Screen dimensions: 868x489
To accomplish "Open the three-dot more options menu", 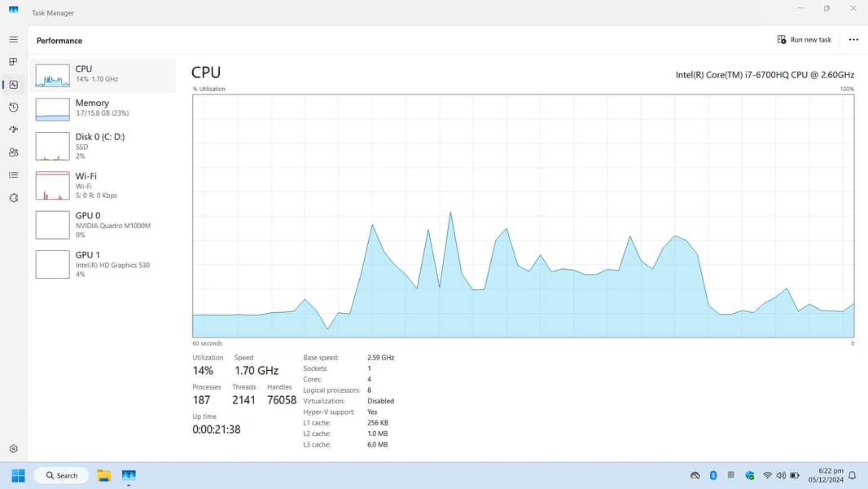I will click(x=853, y=40).
